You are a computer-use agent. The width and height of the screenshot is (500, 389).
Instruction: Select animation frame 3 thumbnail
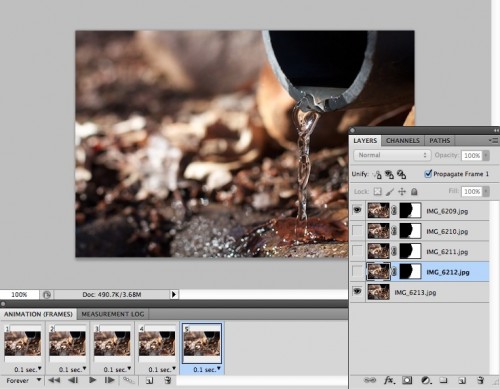pyautogui.click(x=112, y=343)
